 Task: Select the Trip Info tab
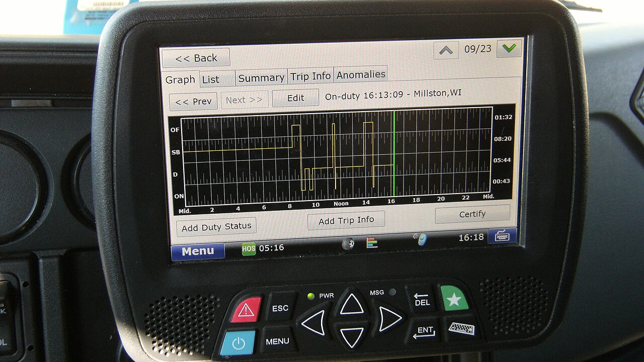click(310, 76)
